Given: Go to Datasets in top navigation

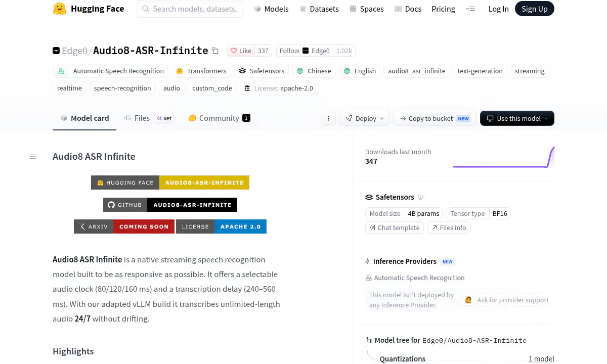Looking at the screenshot, I should tap(319, 9).
